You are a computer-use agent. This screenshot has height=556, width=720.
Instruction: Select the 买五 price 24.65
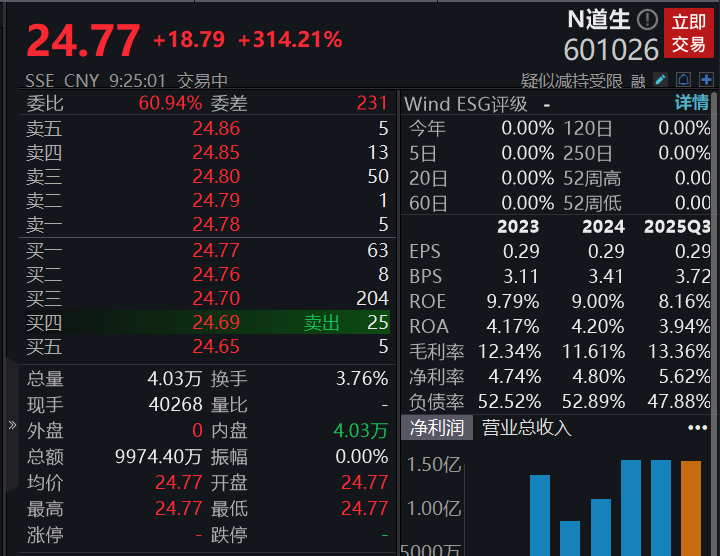216,346
